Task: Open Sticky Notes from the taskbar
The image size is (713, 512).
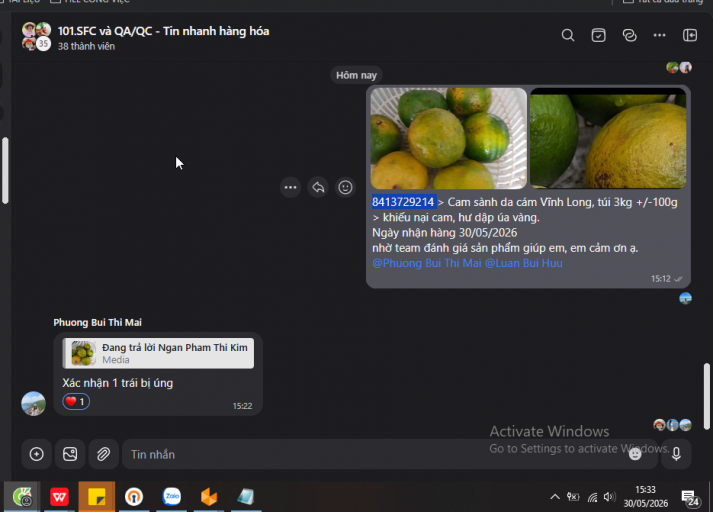Action: (x=96, y=497)
